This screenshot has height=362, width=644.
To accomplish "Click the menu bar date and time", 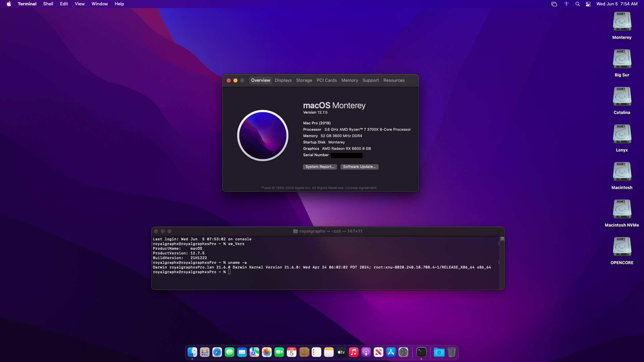I will tap(617, 4).
